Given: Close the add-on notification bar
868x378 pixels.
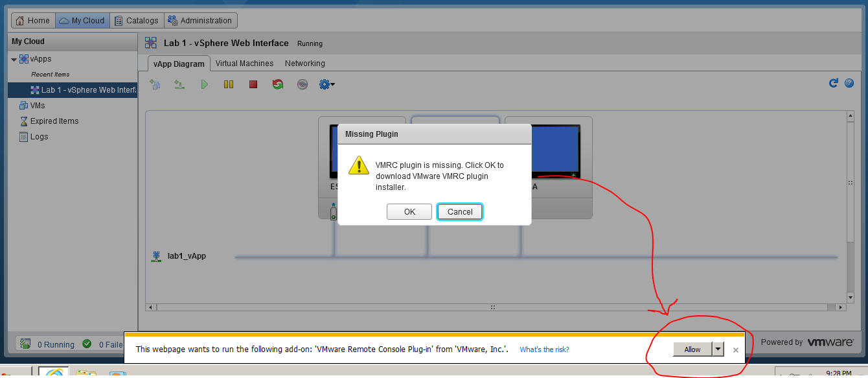Looking at the screenshot, I should pos(736,350).
